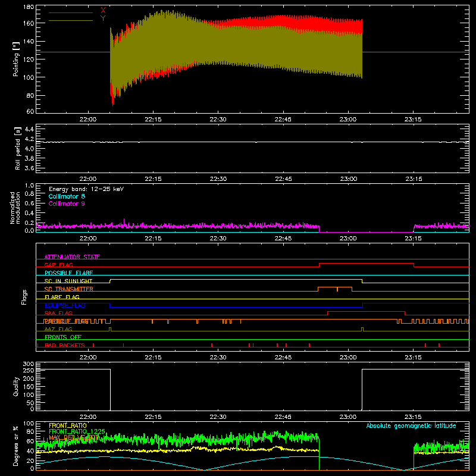Screen dimensions: 476x476
Task: Select the orange PARTICLE_FLAG label
Action: pyautogui.click(x=67, y=321)
